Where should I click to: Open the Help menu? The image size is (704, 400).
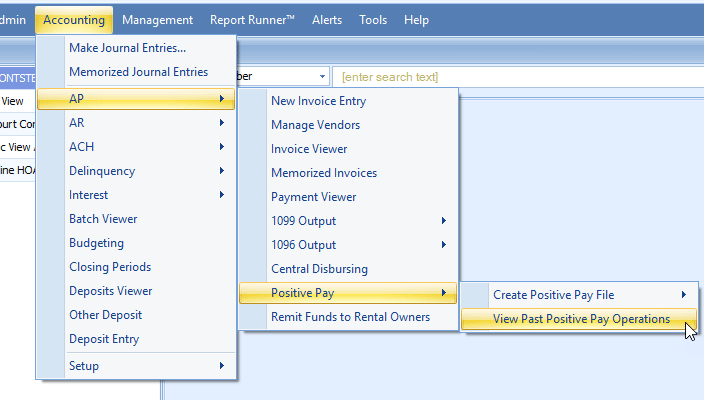(x=416, y=20)
